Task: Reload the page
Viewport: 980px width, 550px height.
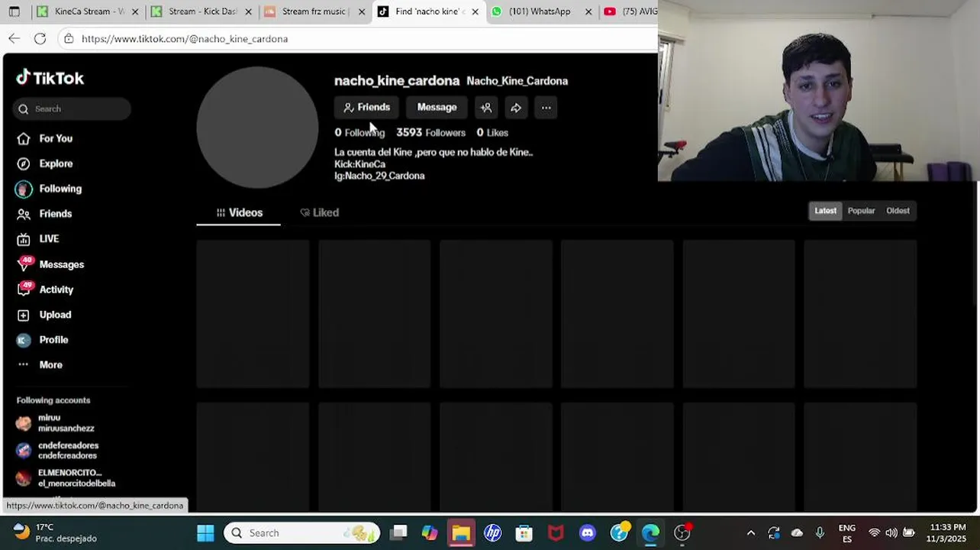Action: click(x=40, y=38)
